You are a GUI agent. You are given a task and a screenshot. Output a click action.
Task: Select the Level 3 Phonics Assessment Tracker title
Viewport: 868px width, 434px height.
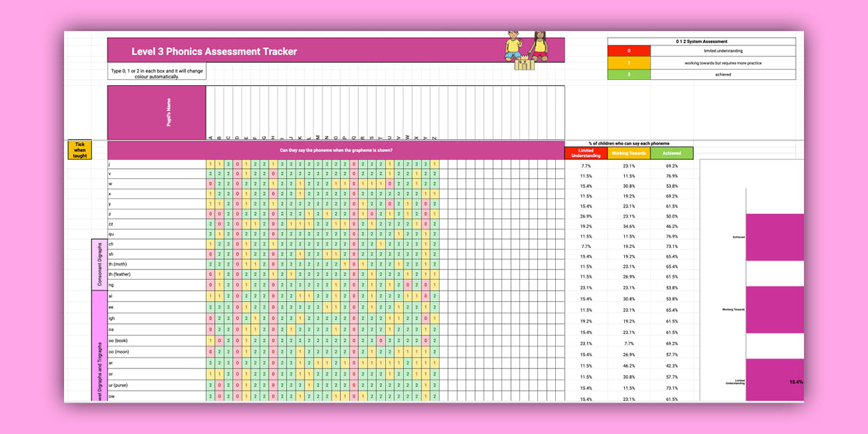[x=214, y=52]
